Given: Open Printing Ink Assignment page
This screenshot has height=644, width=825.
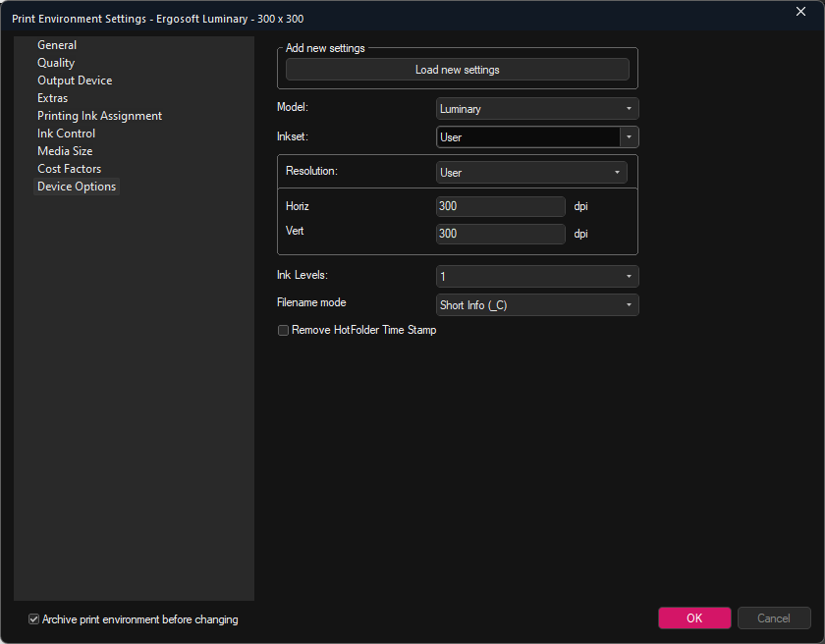Looking at the screenshot, I should point(99,116).
